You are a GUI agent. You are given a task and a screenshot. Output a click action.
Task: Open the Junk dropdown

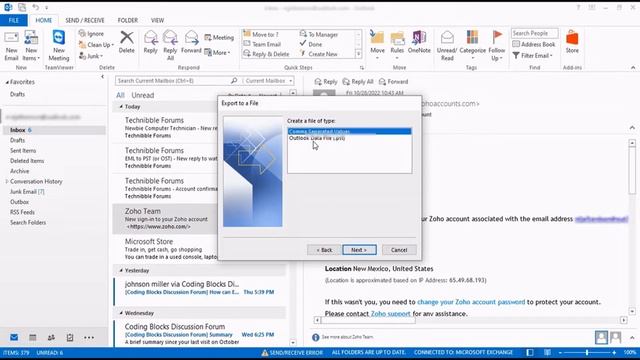coord(91,56)
